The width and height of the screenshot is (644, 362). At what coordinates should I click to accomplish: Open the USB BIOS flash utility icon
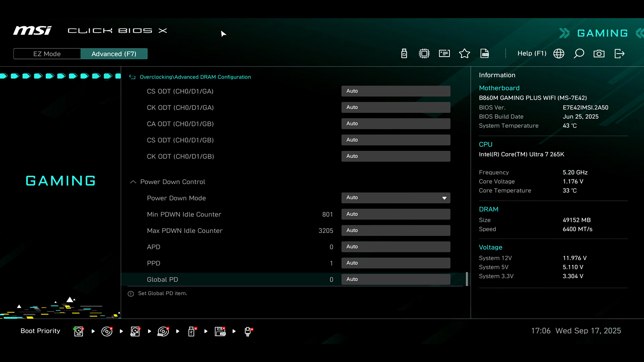pyautogui.click(x=404, y=54)
